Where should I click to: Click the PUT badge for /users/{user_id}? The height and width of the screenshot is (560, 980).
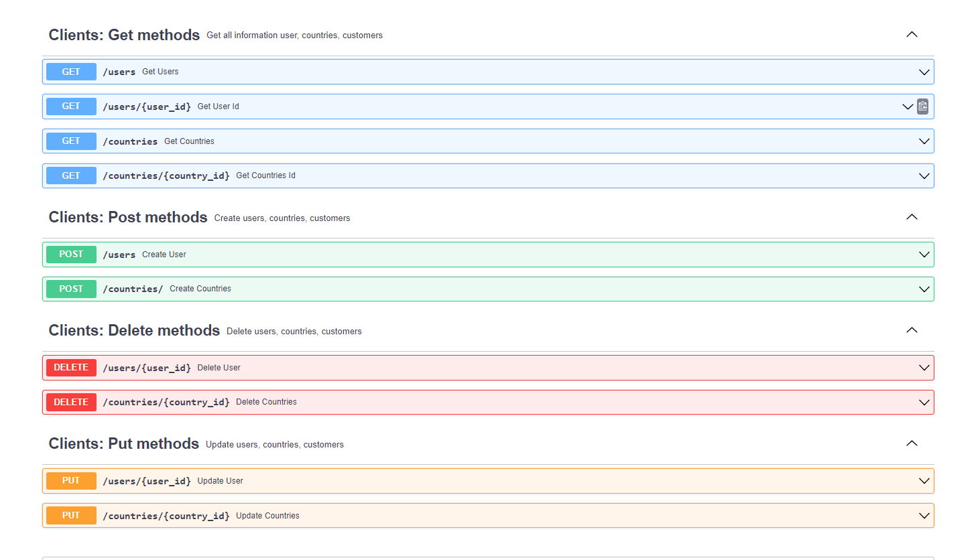[x=71, y=481]
